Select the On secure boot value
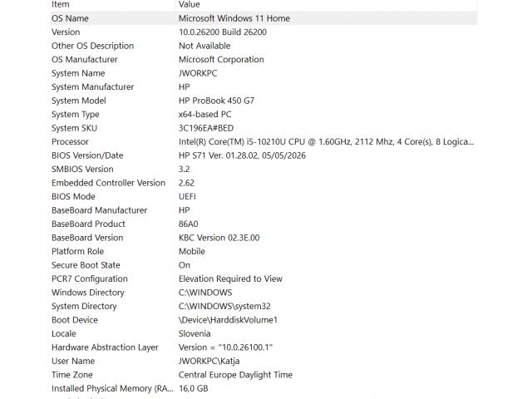 coord(185,265)
